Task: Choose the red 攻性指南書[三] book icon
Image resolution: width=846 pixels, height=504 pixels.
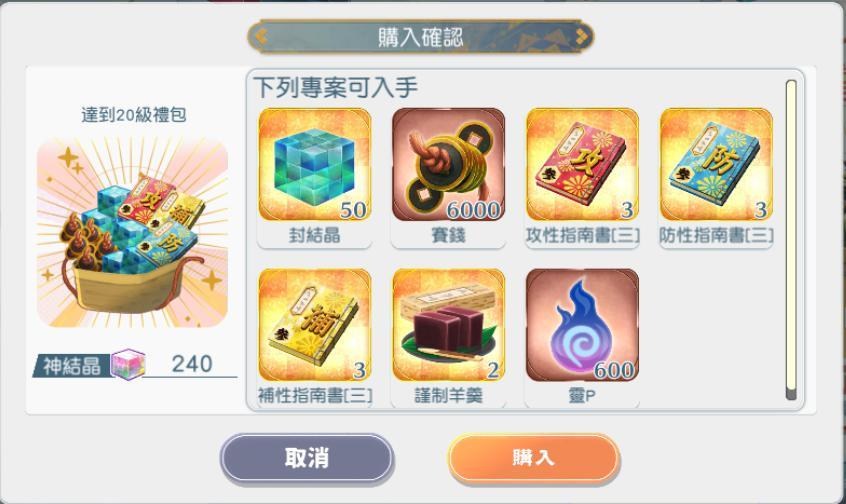Action: (582, 164)
